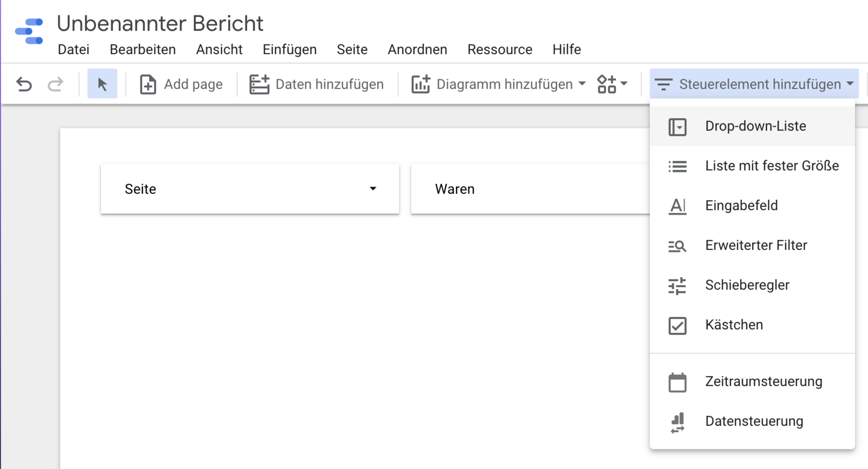
Task: Click the Add page button
Action: [181, 84]
